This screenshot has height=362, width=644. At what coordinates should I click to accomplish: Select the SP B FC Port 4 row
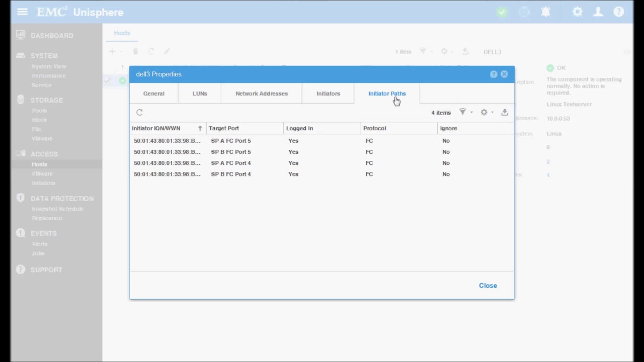tap(322, 174)
